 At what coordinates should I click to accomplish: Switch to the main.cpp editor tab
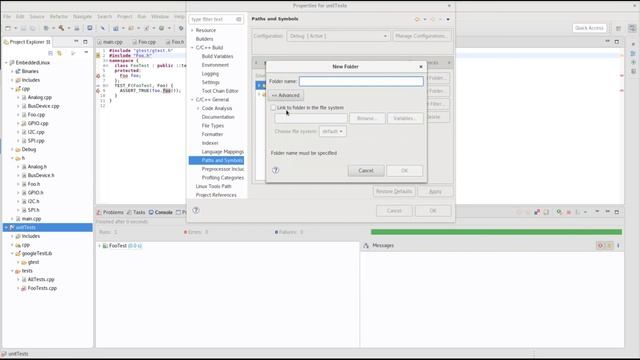[x=110, y=42]
